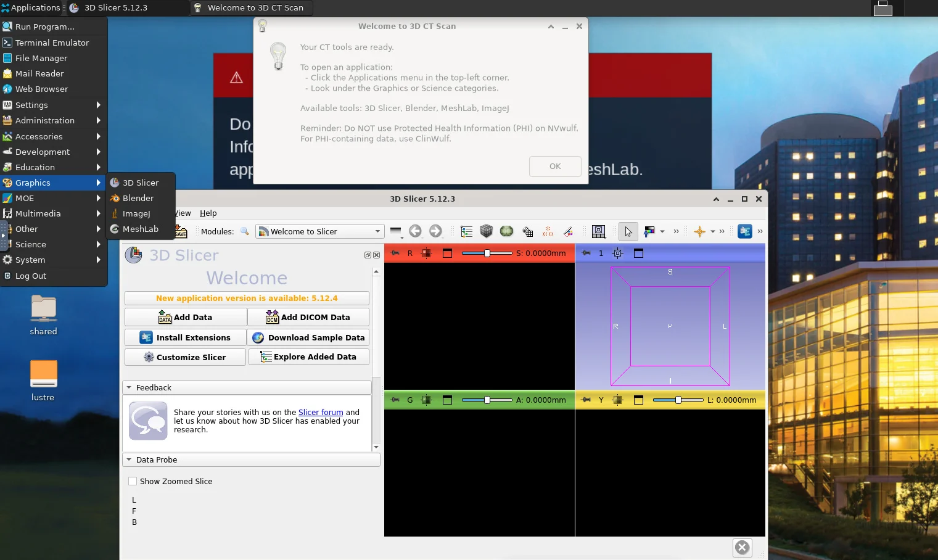Image resolution: width=938 pixels, height=560 pixels.
Task: Click the pin icon on Red slice view
Action: point(395,253)
